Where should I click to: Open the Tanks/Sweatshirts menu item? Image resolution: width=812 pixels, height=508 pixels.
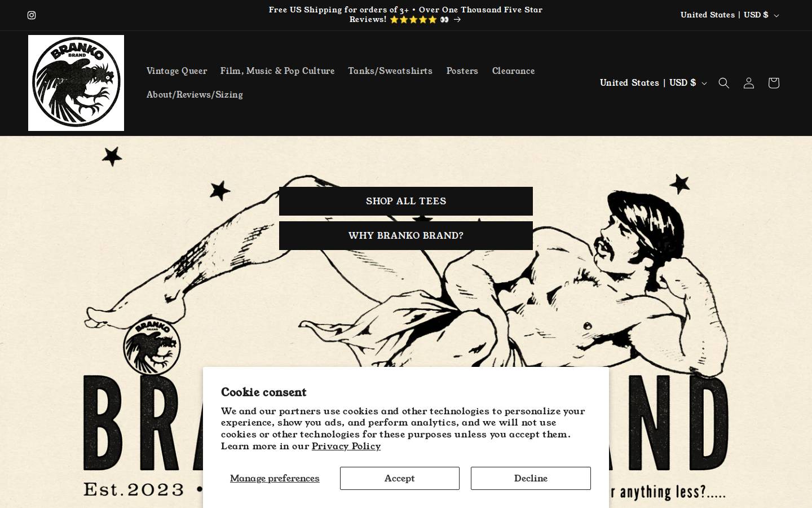click(390, 71)
